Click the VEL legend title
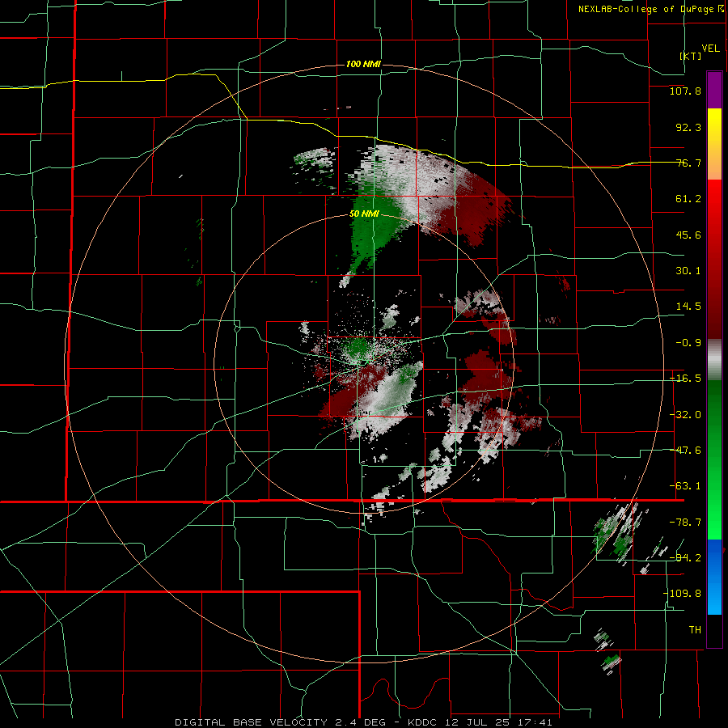 coord(710,49)
